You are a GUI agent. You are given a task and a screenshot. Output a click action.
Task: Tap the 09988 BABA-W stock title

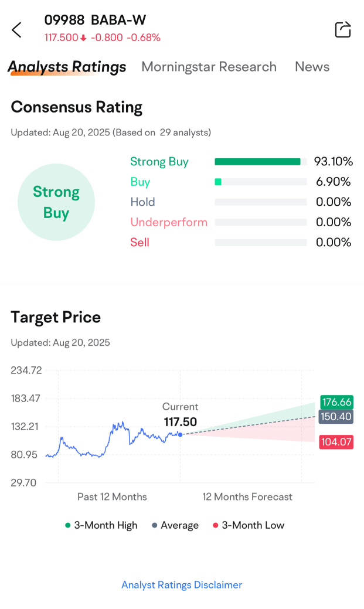pos(95,20)
